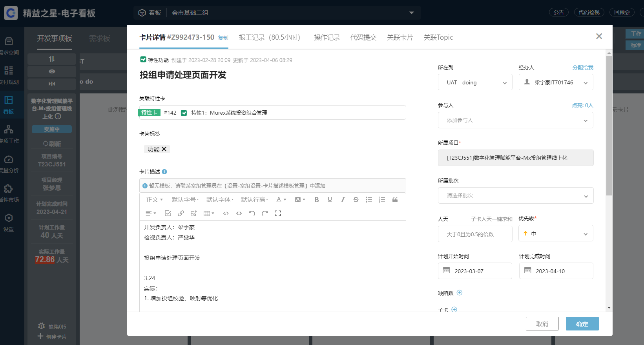Open 度量分析 in left sidebar
This screenshot has height=345, width=644.
9,164
